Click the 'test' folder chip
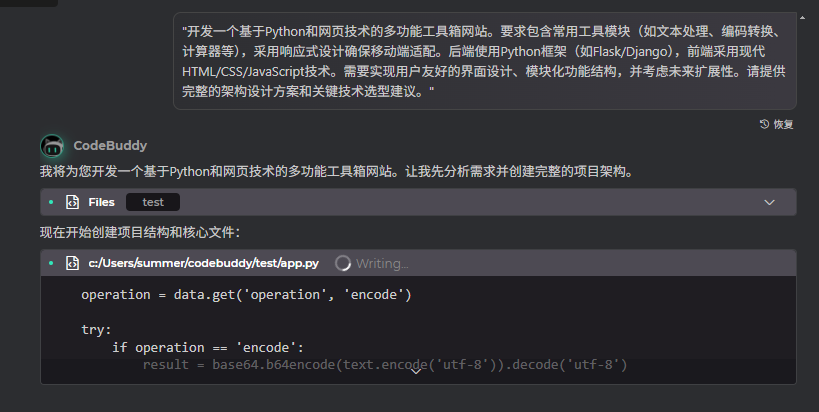This screenshot has height=412, width=819. tap(153, 202)
